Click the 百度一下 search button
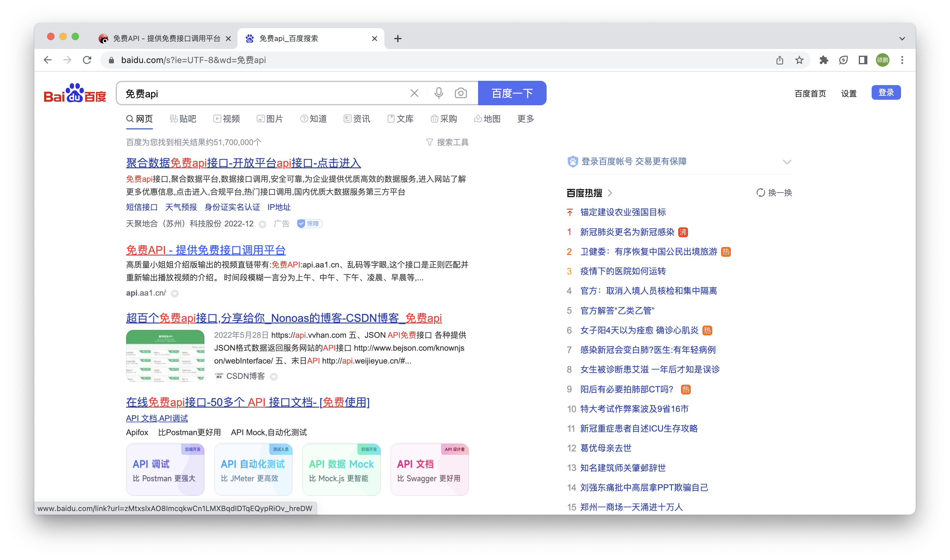Image resolution: width=950 pixels, height=560 pixels. pos(512,93)
